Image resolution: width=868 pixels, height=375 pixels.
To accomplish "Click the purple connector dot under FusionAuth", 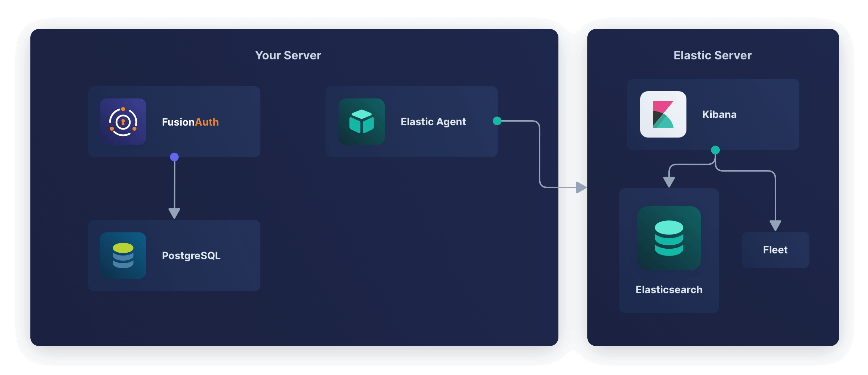I will (174, 157).
